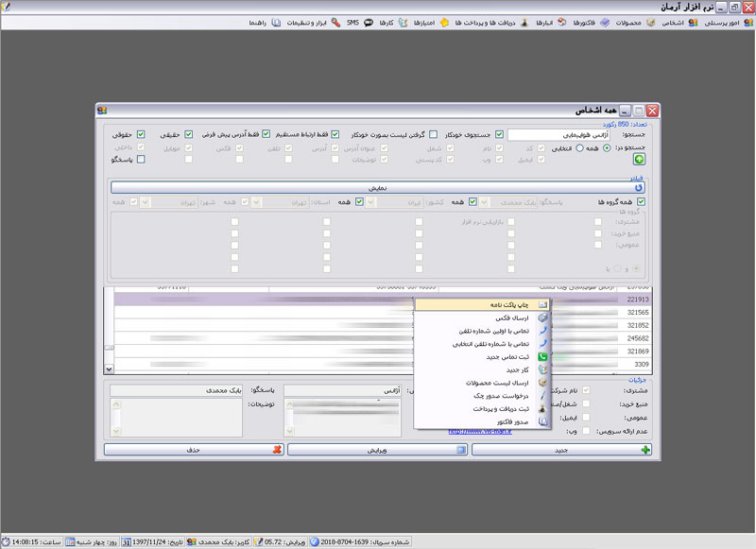Expand the پاسخگو dropdown showing بابک محمدی

pyautogui.click(x=484, y=202)
